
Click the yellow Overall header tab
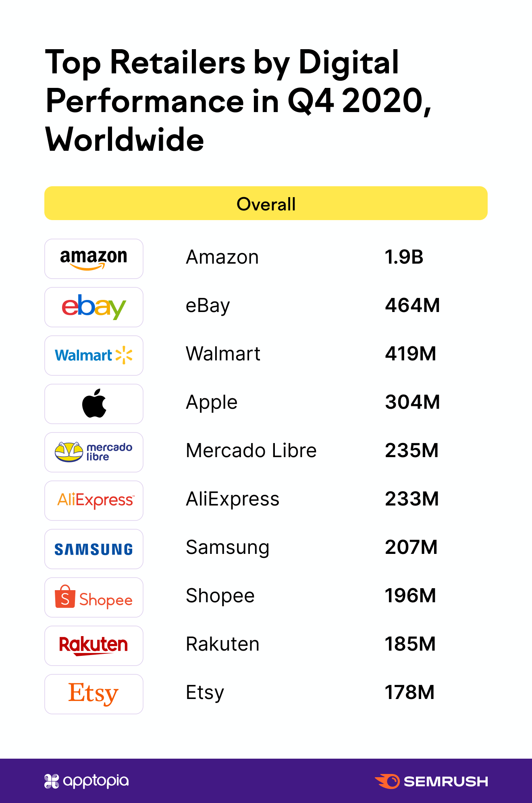(266, 203)
